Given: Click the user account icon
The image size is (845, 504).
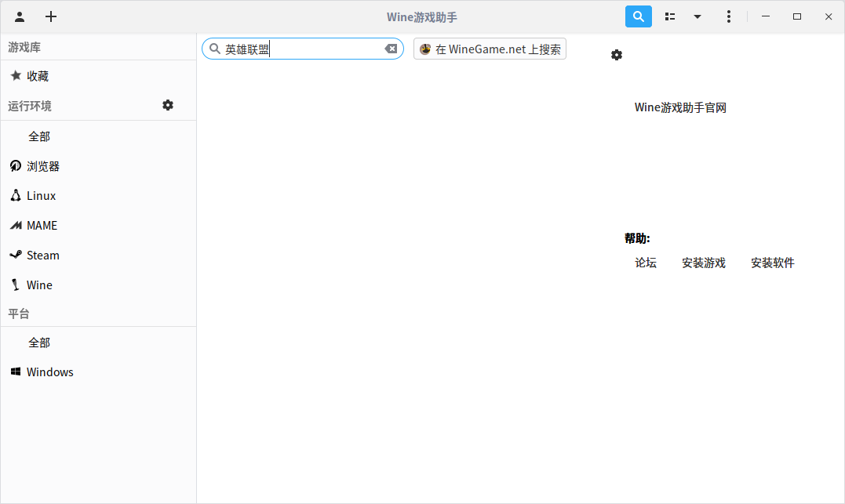Looking at the screenshot, I should click(20, 16).
